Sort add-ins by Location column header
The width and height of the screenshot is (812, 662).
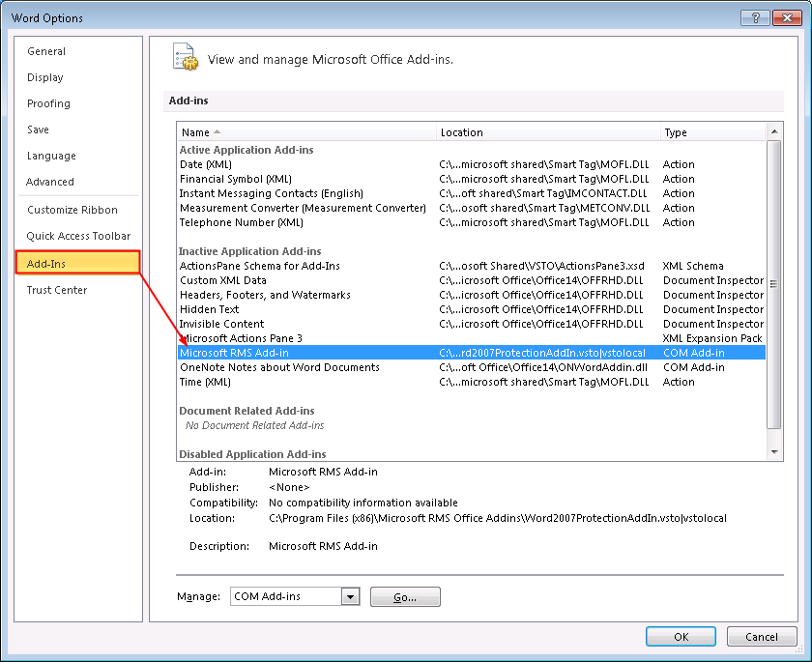548,132
